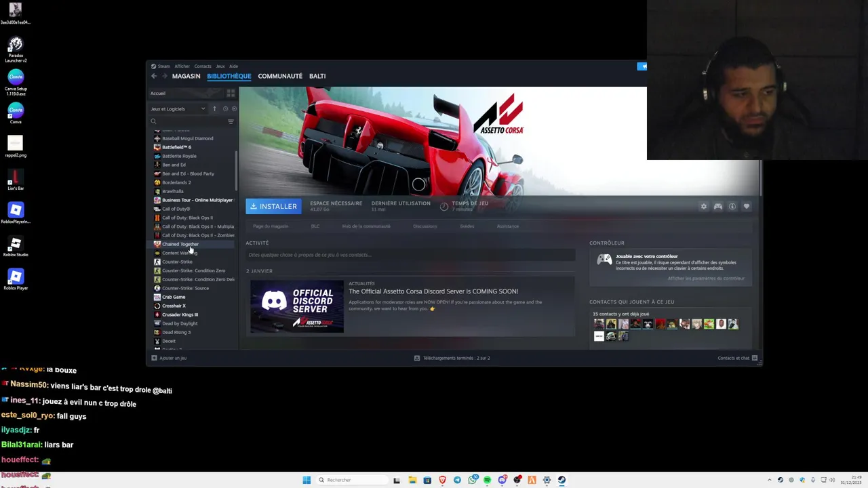Select Roblox Studio desktop icon

pyautogui.click(x=16, y=247)
